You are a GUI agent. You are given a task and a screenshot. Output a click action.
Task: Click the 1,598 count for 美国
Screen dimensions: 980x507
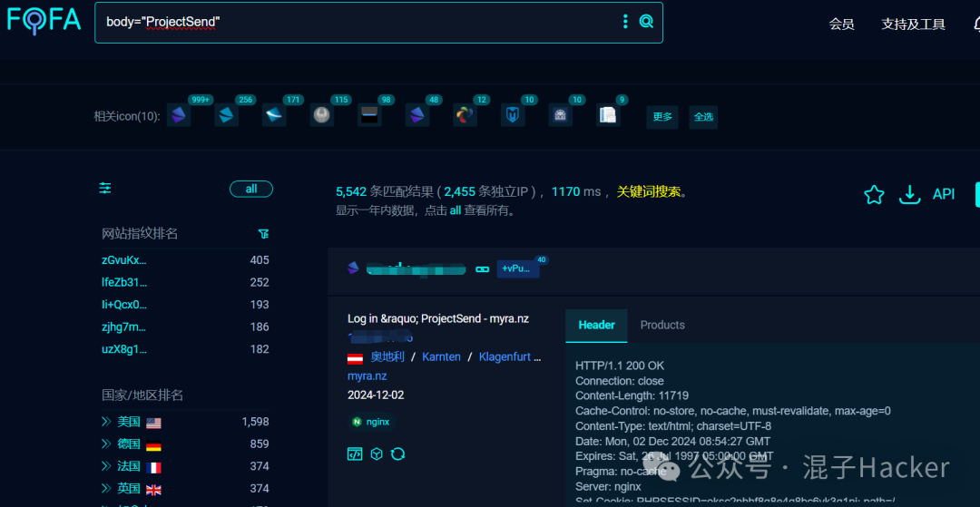[x=256, y=422]
